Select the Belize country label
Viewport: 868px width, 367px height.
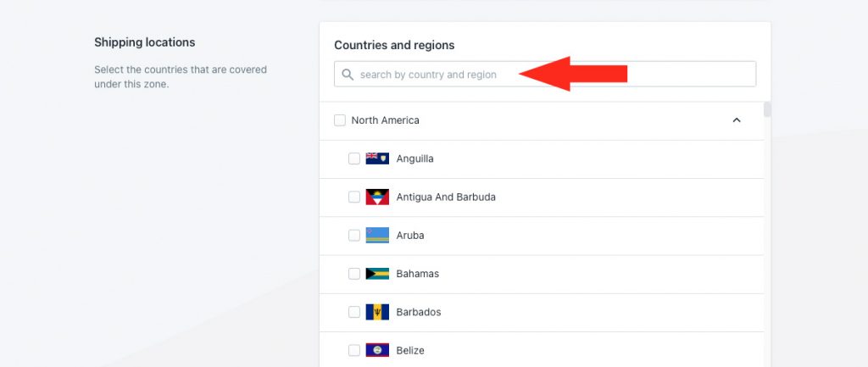pyautogui.click(x=410, y=350)
